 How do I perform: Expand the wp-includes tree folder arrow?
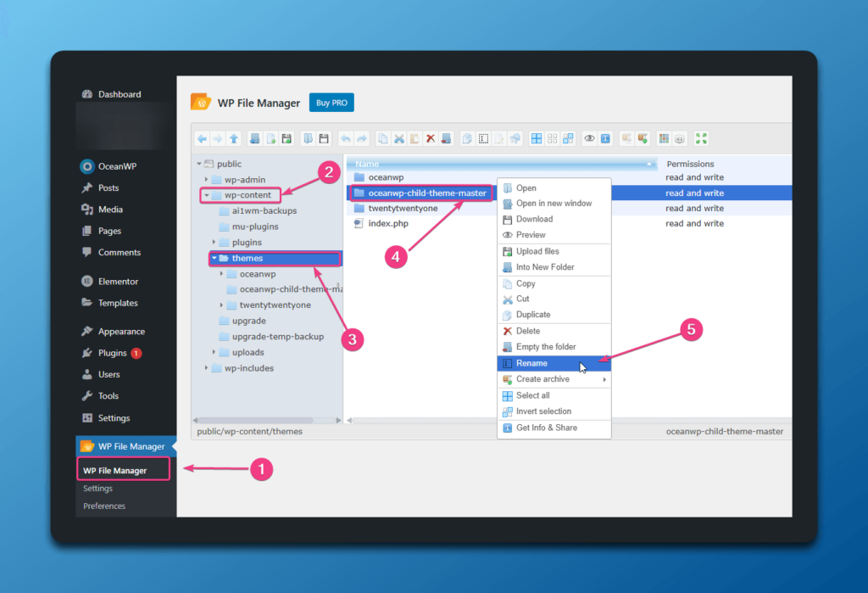pyautogui.click(x=207, y=368)
